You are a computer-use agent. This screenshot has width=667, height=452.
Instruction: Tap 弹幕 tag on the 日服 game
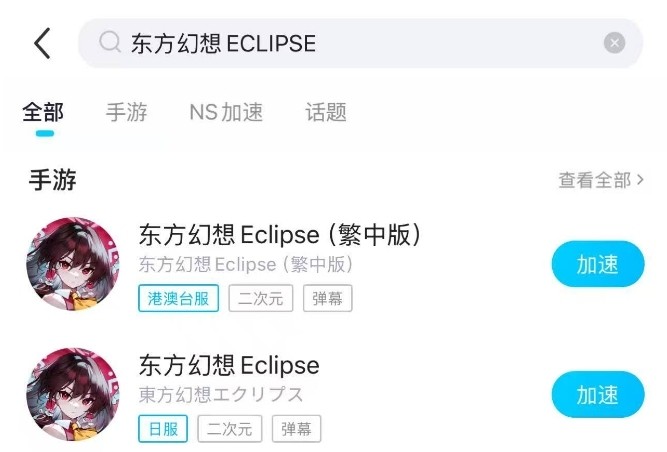[296, 429]
